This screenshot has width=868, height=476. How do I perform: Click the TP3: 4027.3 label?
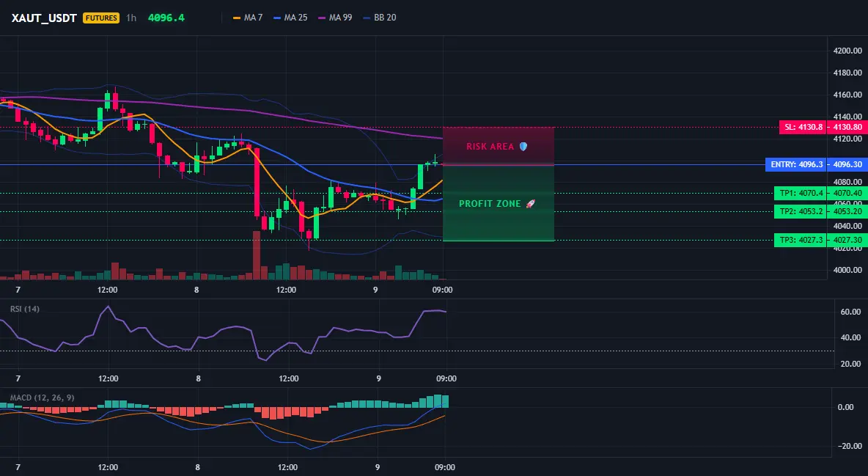[x=801, y=240]
